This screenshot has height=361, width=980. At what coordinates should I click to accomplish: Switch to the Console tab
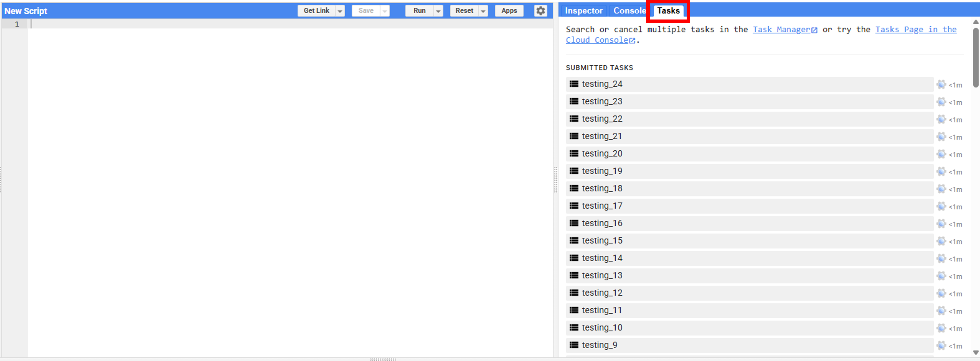tap(629, 11)
